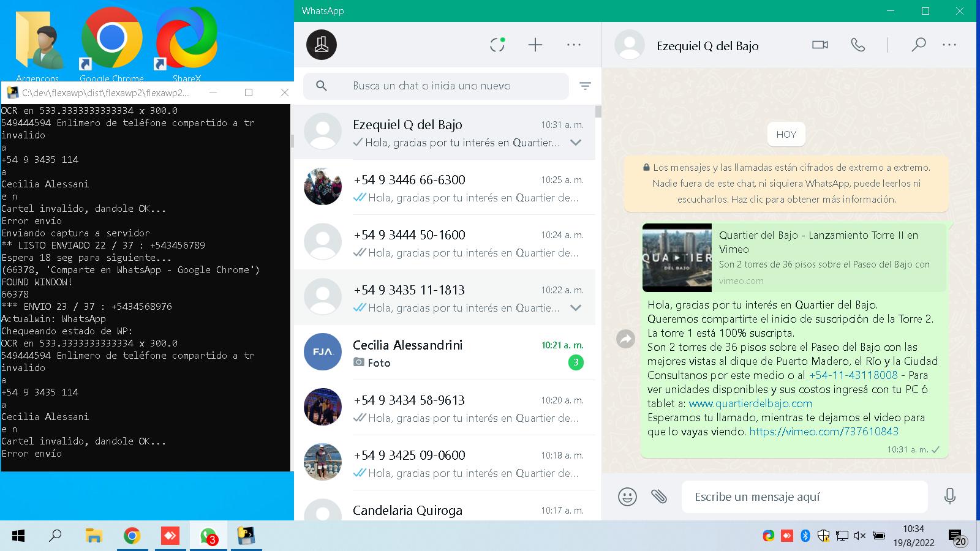This screenshot has width=980, height=551.
Task: Open Argencons folder on the desktop
Action: coord(38,45)
